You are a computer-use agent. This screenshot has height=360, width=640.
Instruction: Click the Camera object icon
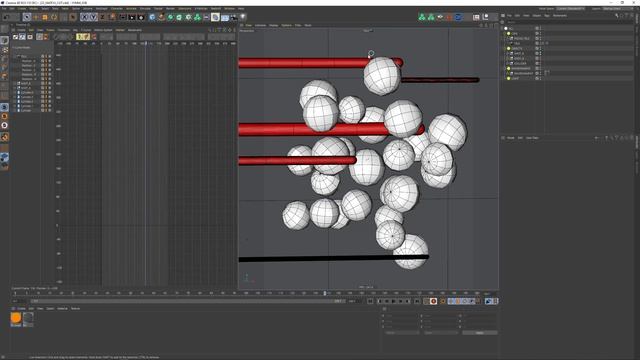pyautogui.click(x=233, y=17)
